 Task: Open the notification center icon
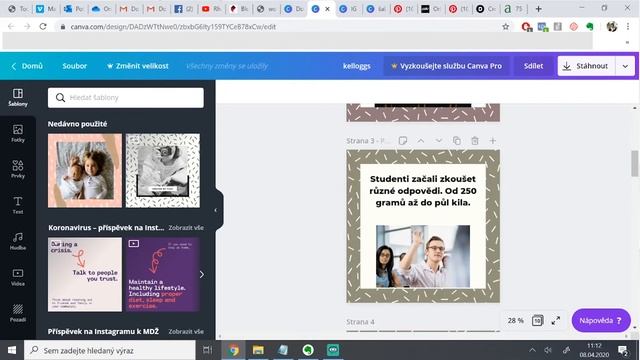tap(622, 350)
